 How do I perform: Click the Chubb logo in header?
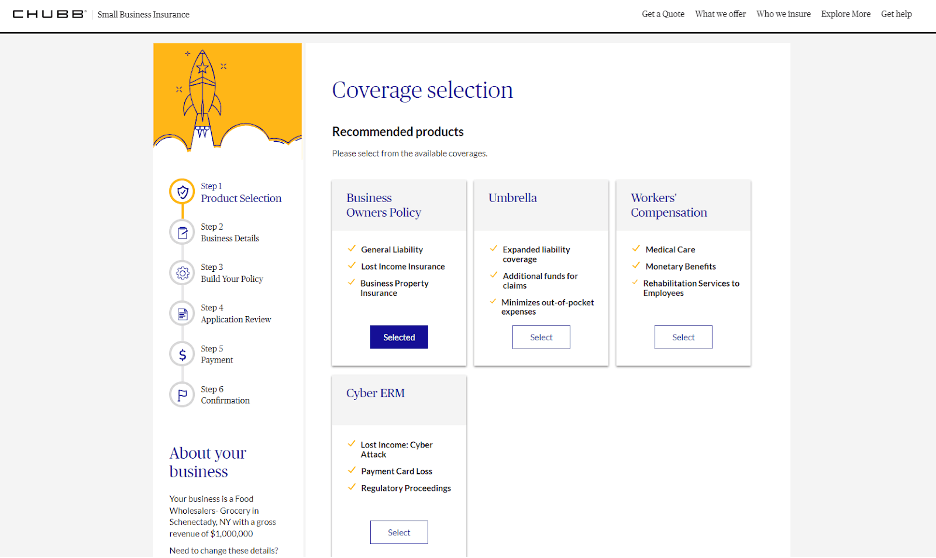[x=48, y=14]
